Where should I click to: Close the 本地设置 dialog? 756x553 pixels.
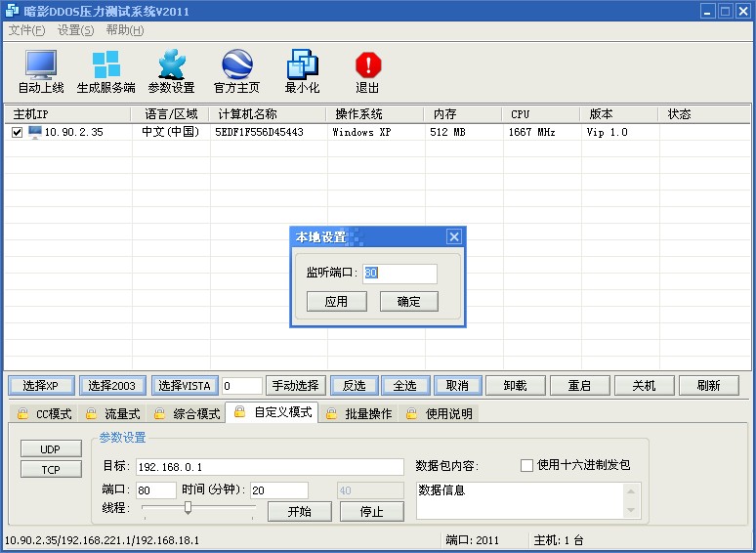click(453, 236)
